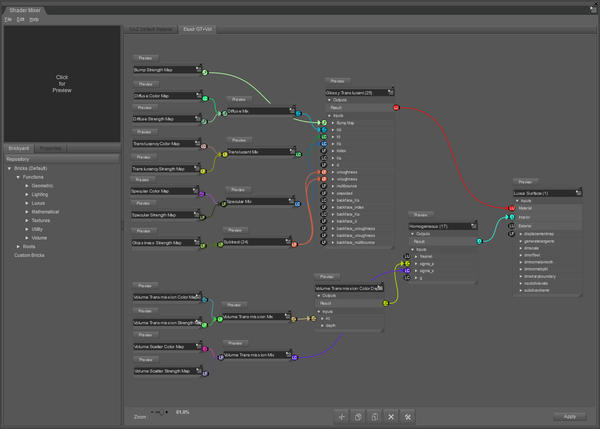Click Preview above the Homogeneous brick
Image resolution: width=600 pixels, height=429 pixels.
pyautogui.click(x=421, y=215)
